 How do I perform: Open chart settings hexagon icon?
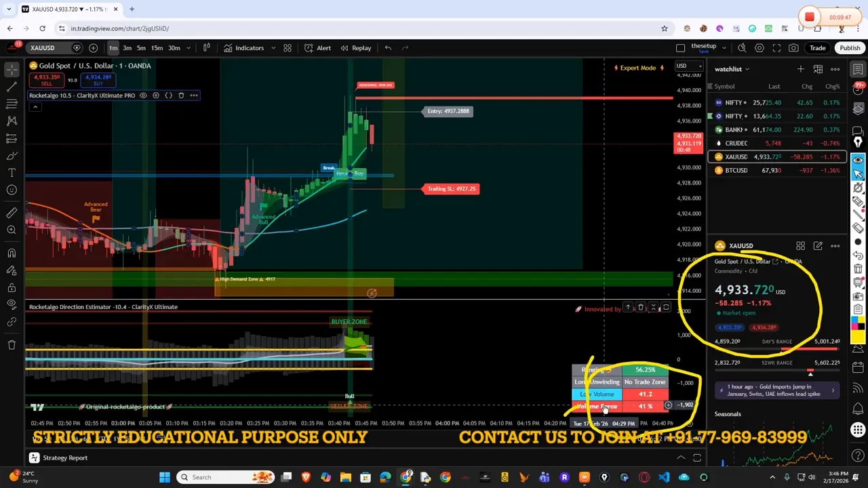pyautogui.click(x=759, y=48)
